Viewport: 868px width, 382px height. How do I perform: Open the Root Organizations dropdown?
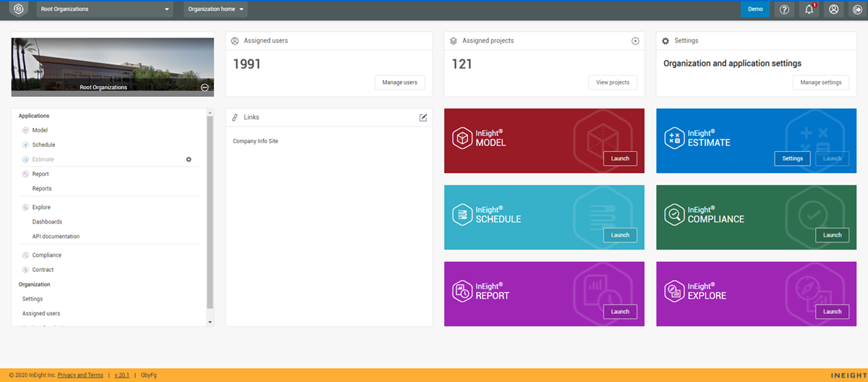click(x=105, y=9)
